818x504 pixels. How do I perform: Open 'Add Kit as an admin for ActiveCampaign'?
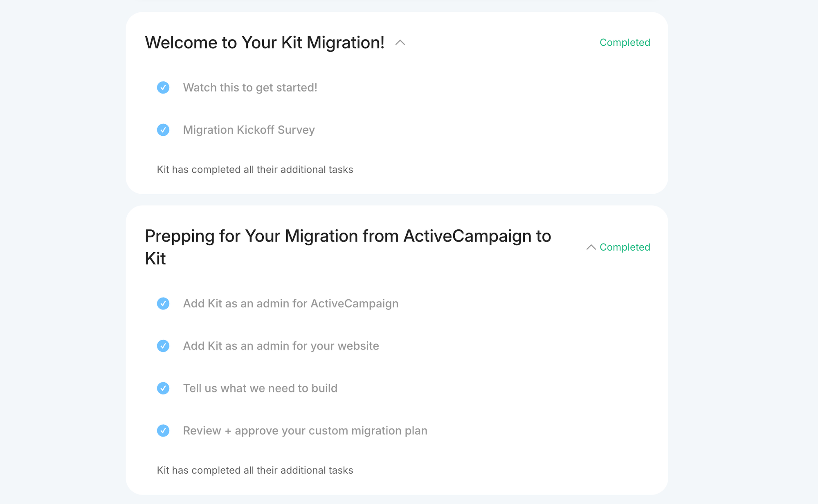pos(290,304)
